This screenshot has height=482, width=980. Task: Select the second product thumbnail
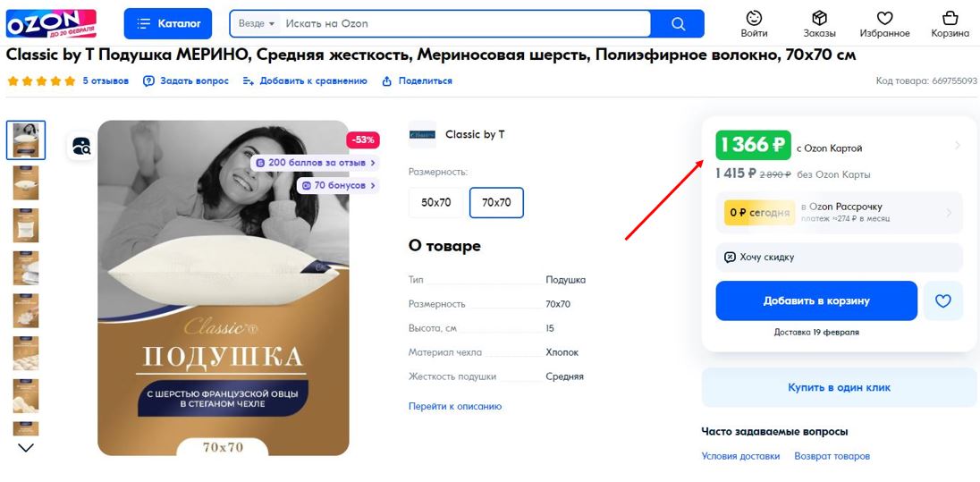click(x=26, y=182)
